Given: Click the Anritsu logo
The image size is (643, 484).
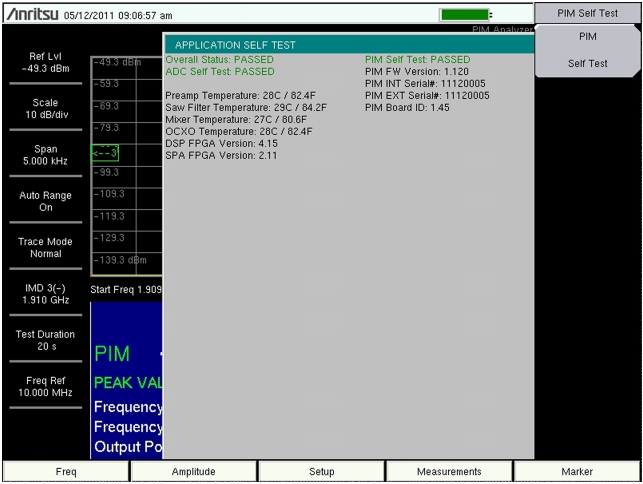Looking at the screenshot, I should [32, 14].
